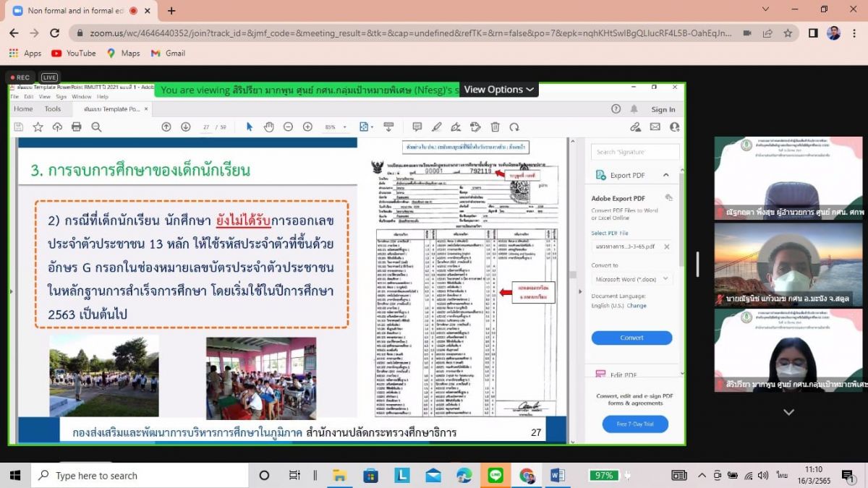Toggle camera permission icon in address bar
Image resolution: width=868 pixels, height=488 pixels.
[747, 33]
